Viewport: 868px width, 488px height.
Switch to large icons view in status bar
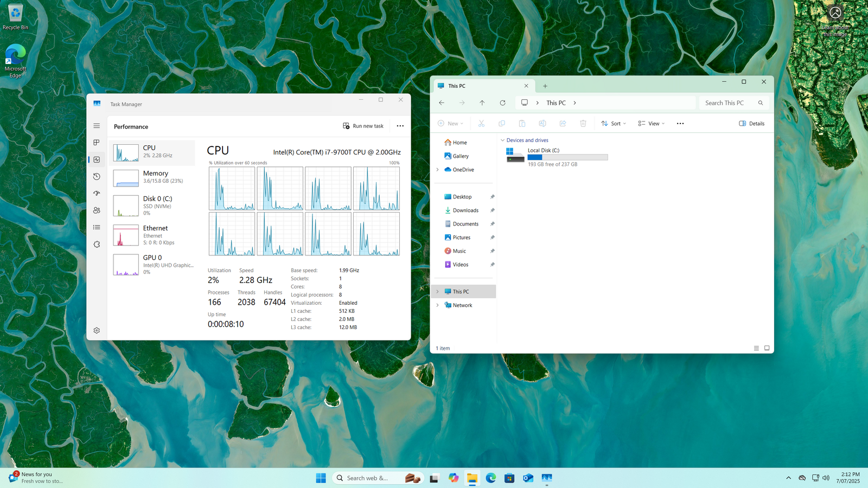tap(767, 348)
